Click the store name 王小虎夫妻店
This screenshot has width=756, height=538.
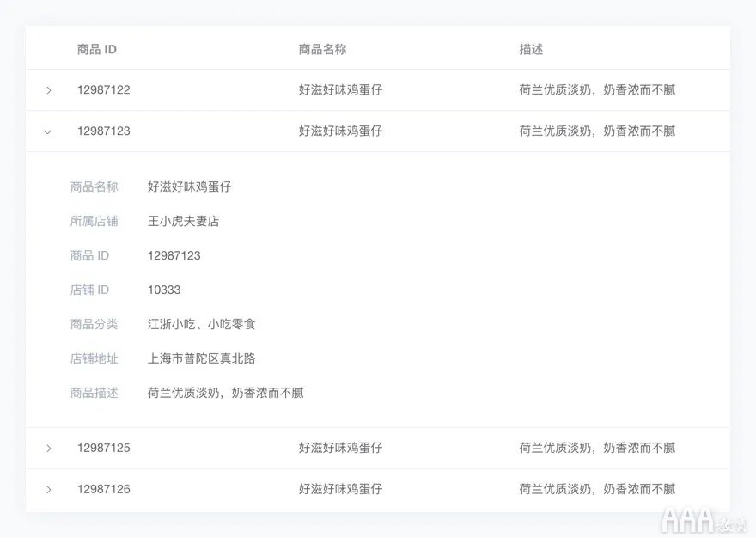click(183, 221)
